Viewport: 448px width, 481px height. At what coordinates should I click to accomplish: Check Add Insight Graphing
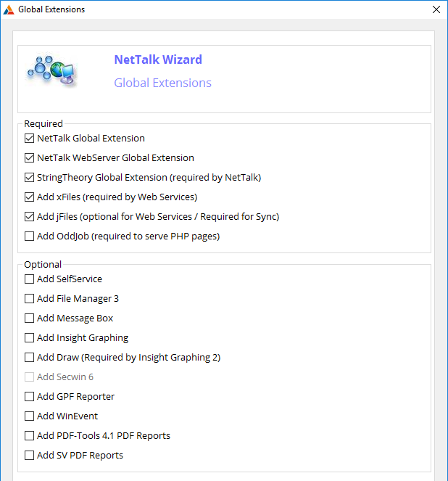(x=29, y=338)
